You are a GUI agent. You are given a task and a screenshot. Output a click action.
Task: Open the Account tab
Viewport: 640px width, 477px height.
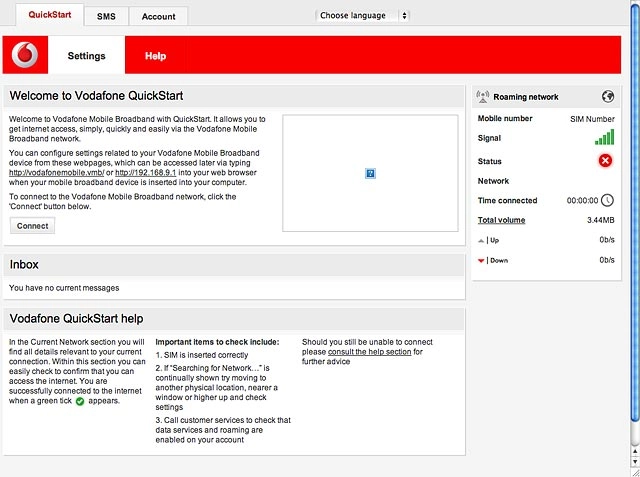coord(158,16)
